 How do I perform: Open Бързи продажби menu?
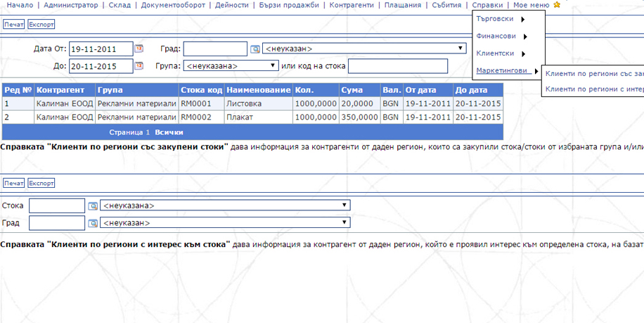click(289, 5)
